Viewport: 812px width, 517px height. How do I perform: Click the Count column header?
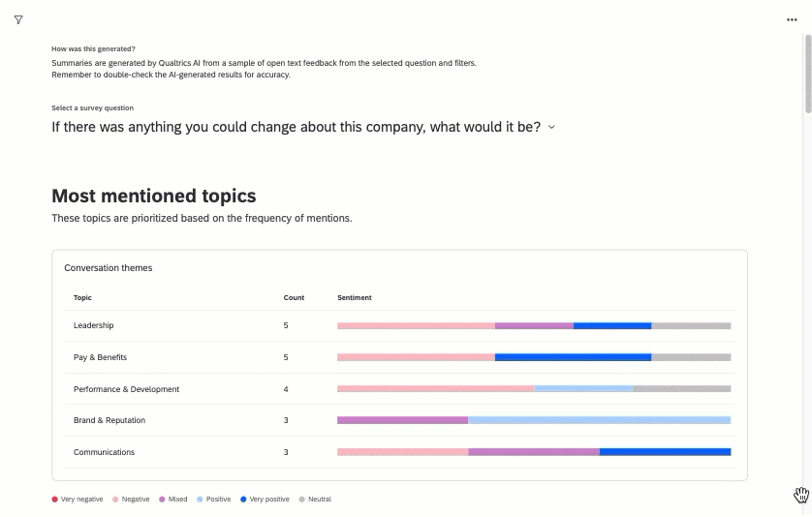point(294,297)
